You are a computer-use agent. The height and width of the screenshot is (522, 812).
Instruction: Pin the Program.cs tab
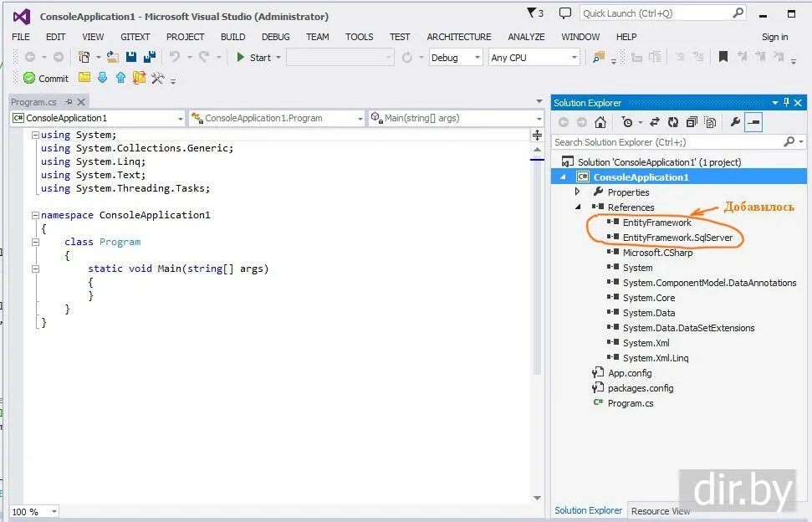click(x=69, y=102)
